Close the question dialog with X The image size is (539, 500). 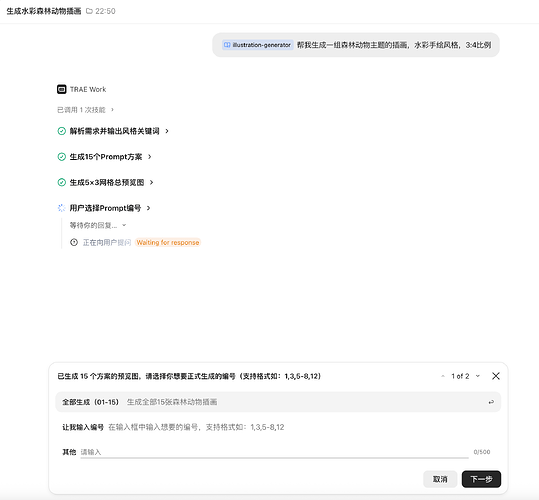click(x=496, y=376)
